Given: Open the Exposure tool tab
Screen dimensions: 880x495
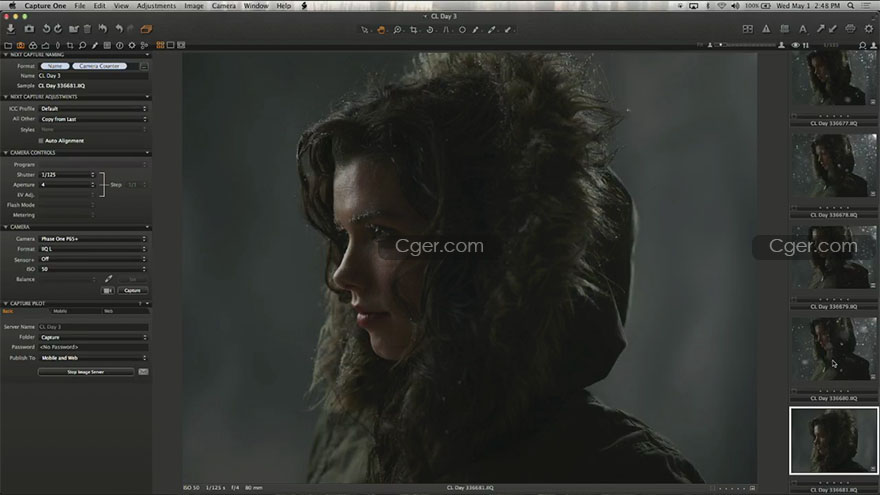Looking at the screenshot, I should [45, 45].
